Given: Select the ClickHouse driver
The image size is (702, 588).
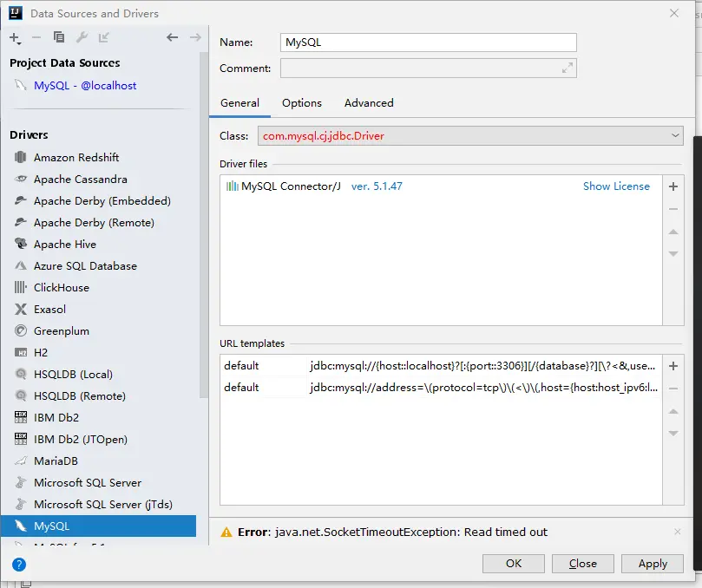Looking at the screenshot, I should (99, 288).
